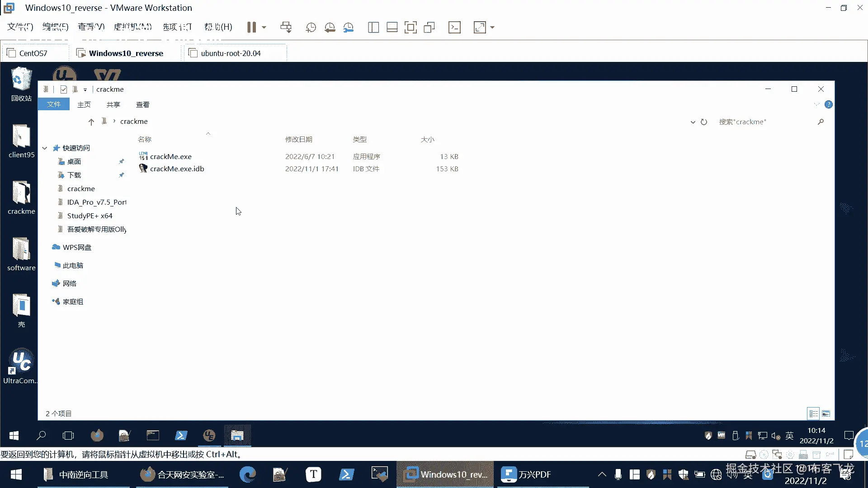Image resolution: width=868 pixels, height=488 pixels.
Task: Open the pause button dropdown arrow
Action: tap(264, 27)
